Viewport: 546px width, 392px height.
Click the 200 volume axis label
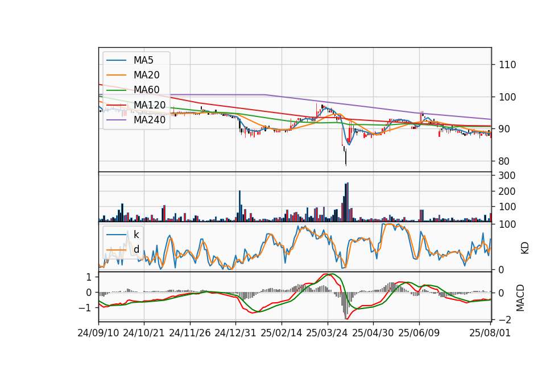(507, 191)
